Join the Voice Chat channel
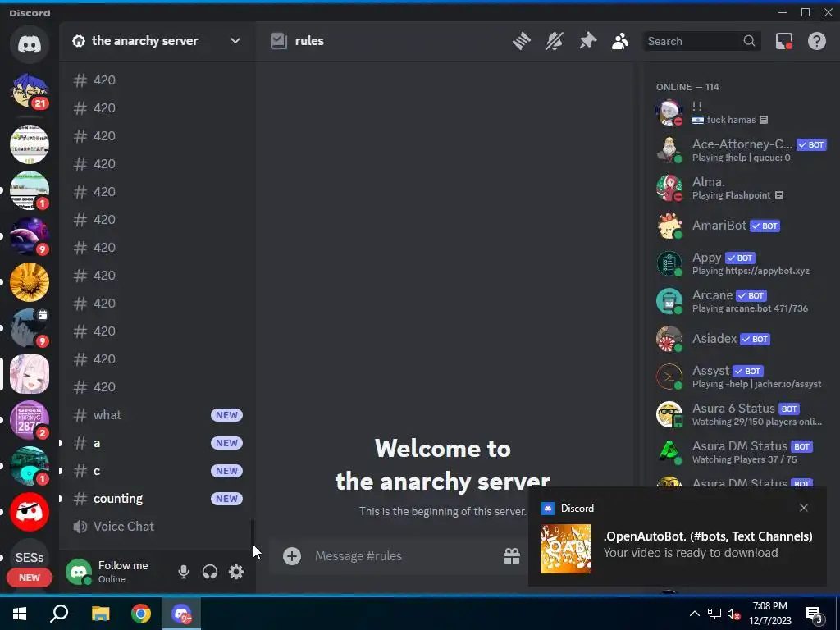This screenshot has height=630, width=840. [x=157, y=526]
